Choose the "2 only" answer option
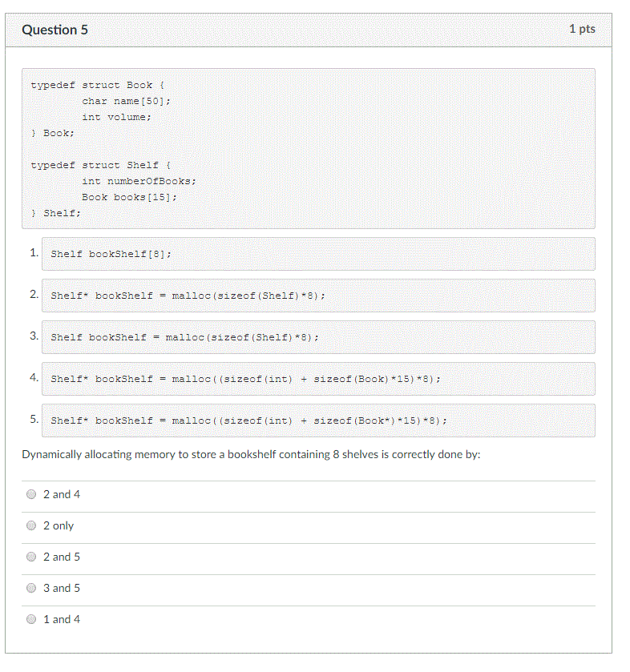630x672 pixels. point(31,526)
